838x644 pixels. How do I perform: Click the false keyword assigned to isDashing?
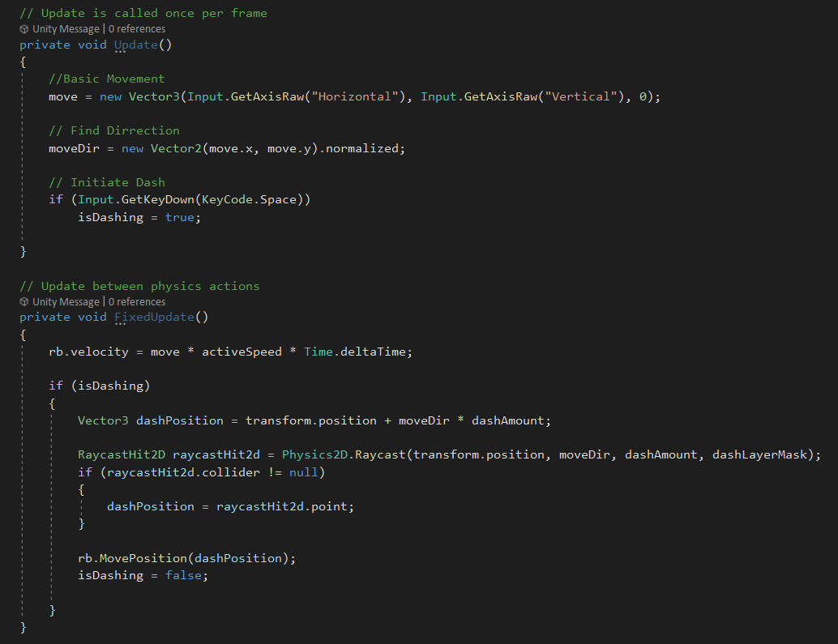coord(182,575)
